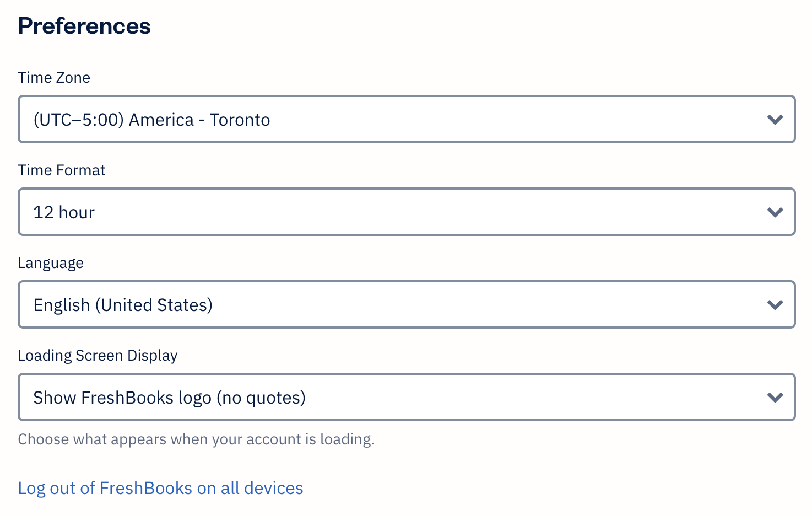Open the Time Format dropdown

coord(406,212)
